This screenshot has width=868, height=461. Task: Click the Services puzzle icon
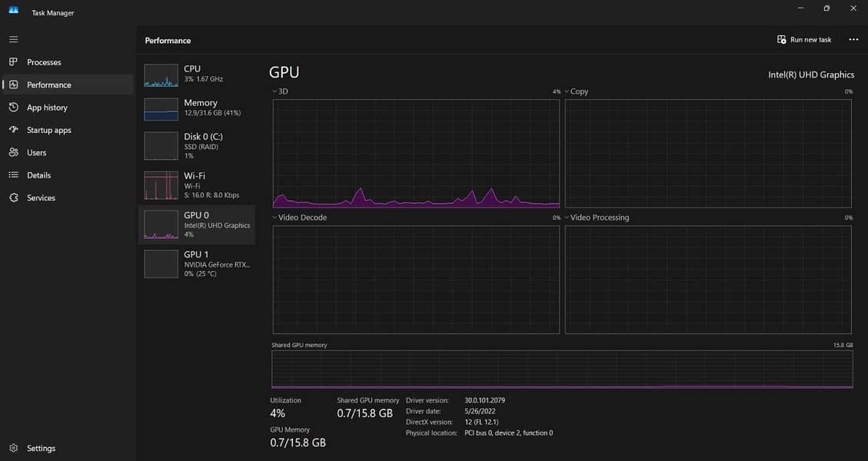coord(13,197)
